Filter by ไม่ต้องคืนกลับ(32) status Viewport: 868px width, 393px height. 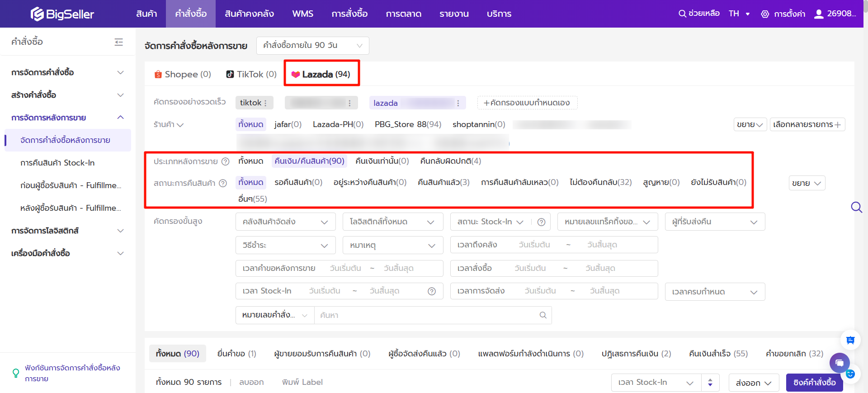click(600, 182)
